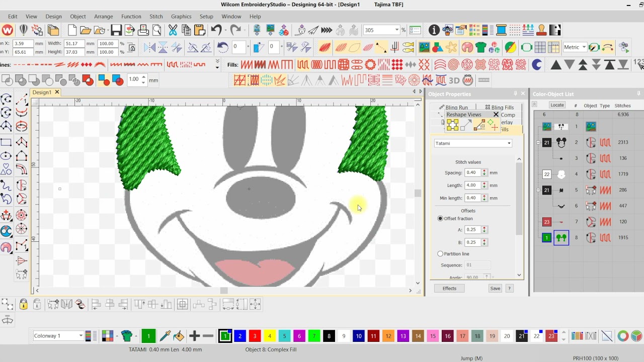Save the design using the floppy disk icon
644x362 pixels.
coord(116,30)
